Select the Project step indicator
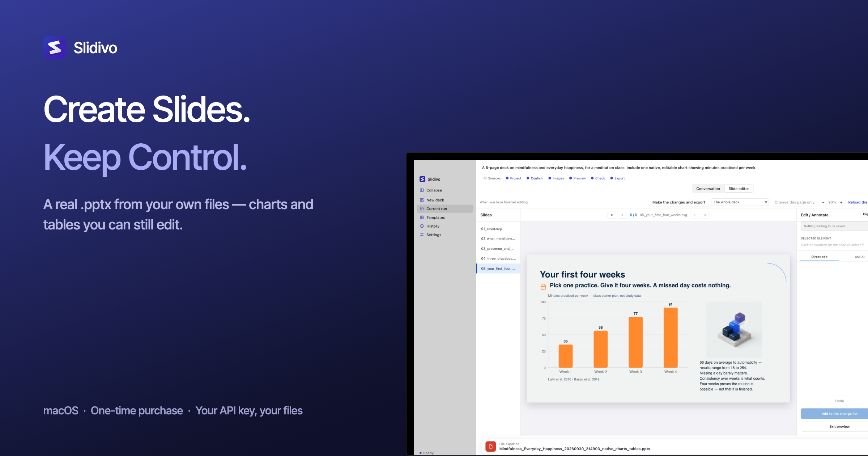Viewport: 868px width, 456px height. click(514, 178)
